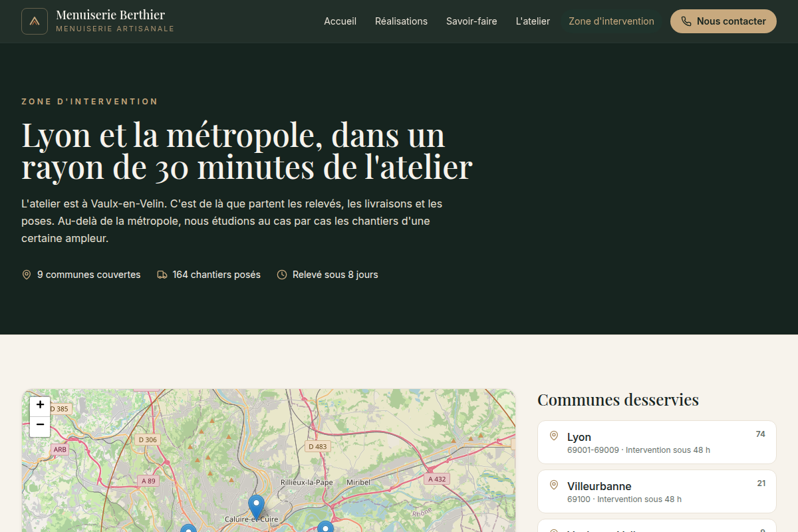Click the A 432 road badge on map
798x532 pixels.
point(437,479)
